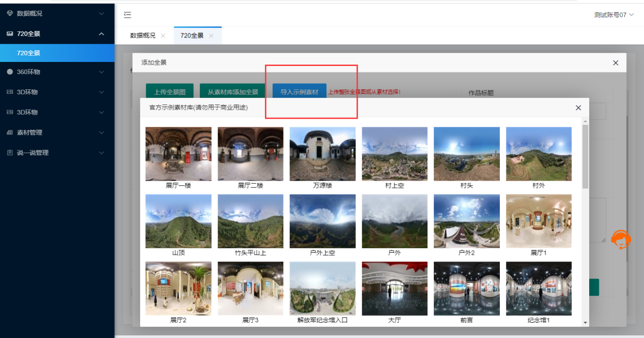Image resolution: width=644 pixels, height=338 pixels.
Task: Close the official sample library dialog
Action: point(578,108)
